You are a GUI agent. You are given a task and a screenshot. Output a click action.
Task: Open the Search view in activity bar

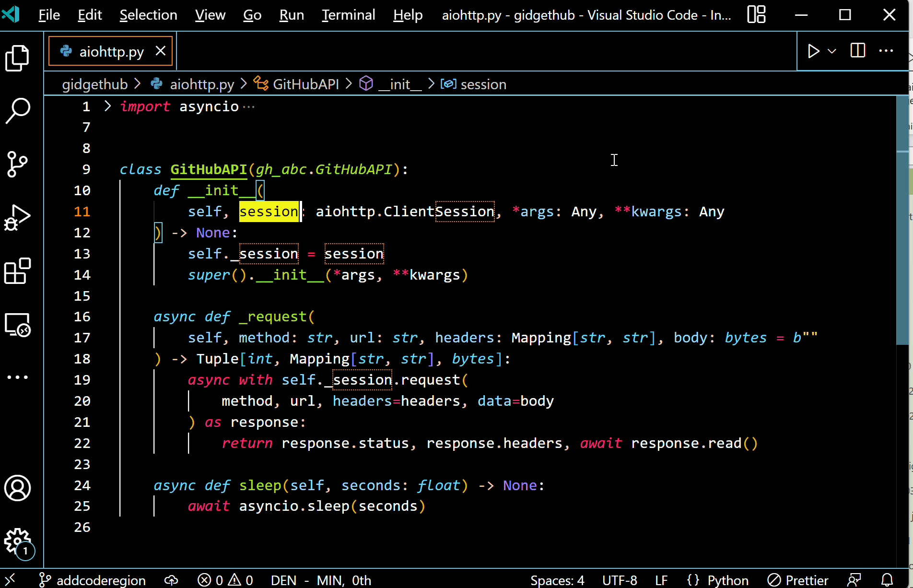18,111
